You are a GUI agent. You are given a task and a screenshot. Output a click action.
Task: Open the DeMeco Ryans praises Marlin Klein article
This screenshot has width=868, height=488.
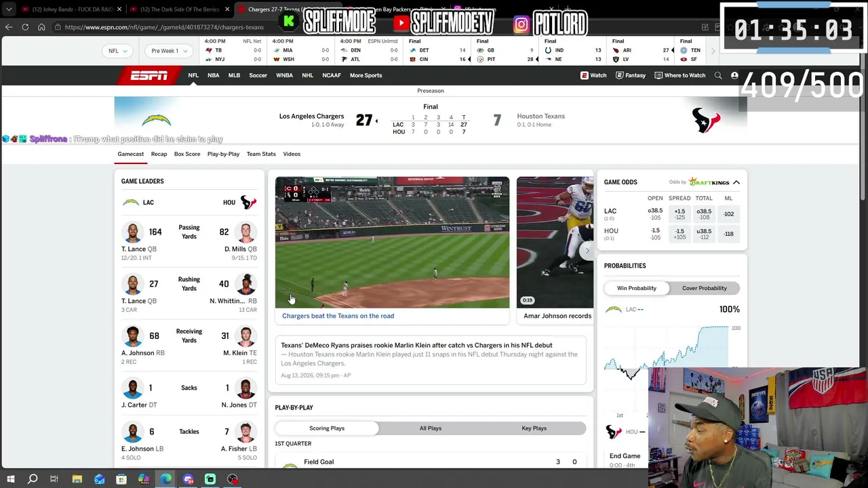[x=416, y=345]
